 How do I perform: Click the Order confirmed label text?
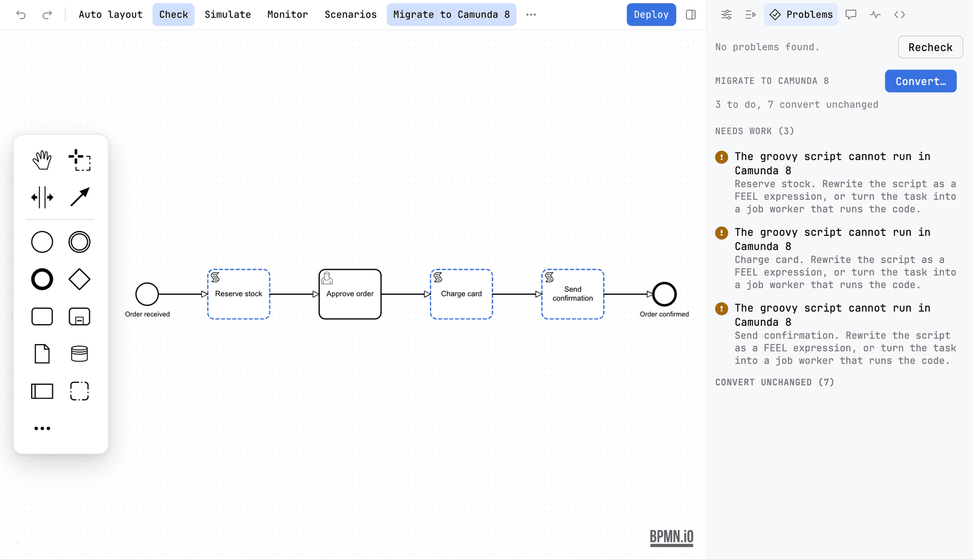click(x=664, y=314)
